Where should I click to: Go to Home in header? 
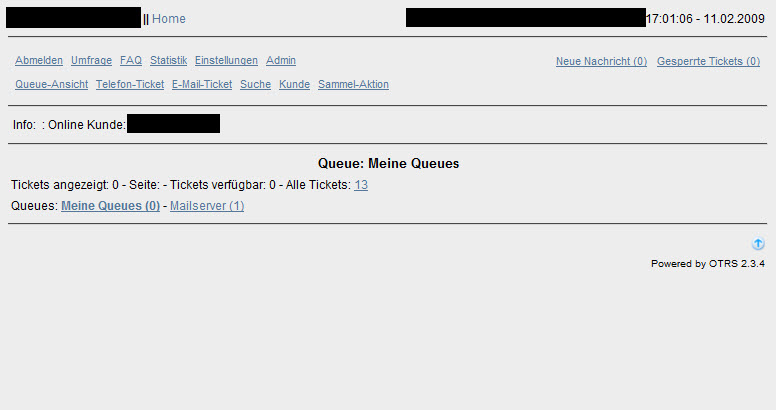click(x=169, y=19)
